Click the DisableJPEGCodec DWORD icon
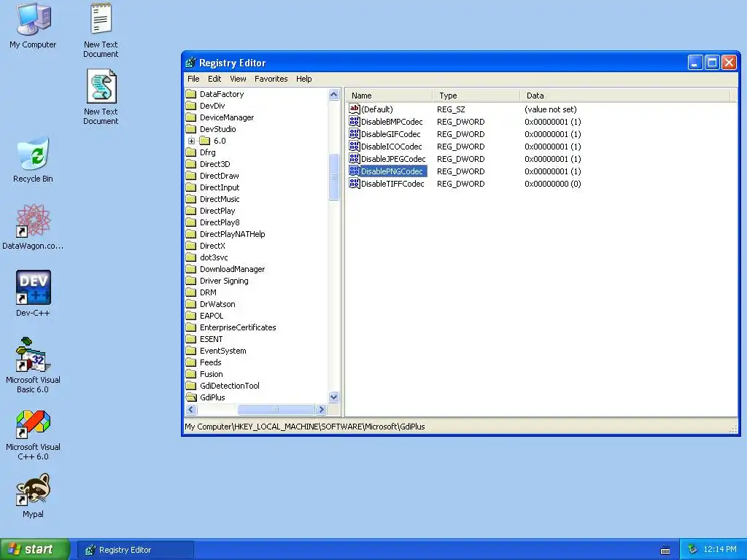 (354, 158)
